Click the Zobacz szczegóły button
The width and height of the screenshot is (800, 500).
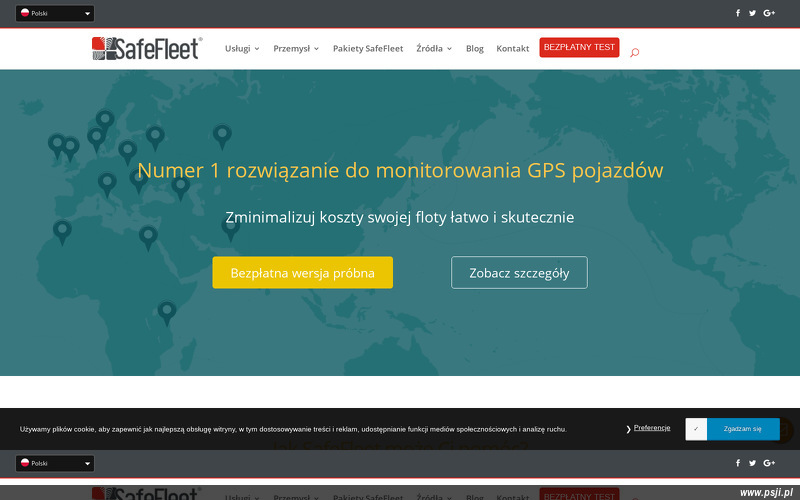coord(519,272)
